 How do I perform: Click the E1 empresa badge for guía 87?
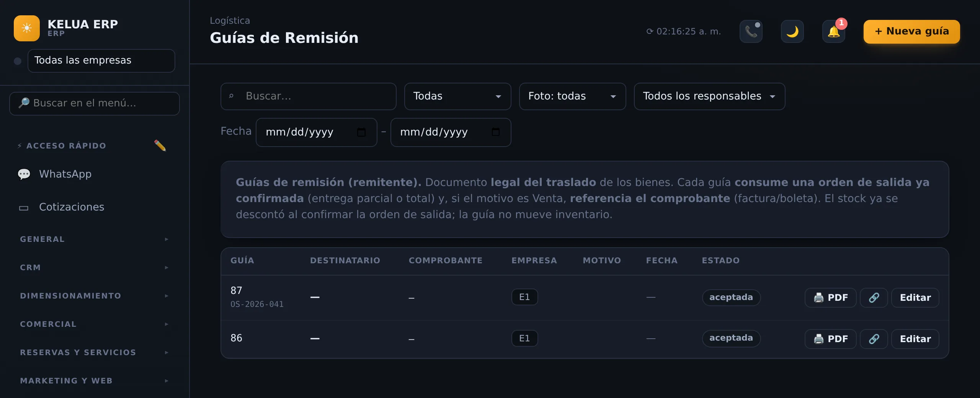pyautogui.click(x=524, y=297)
